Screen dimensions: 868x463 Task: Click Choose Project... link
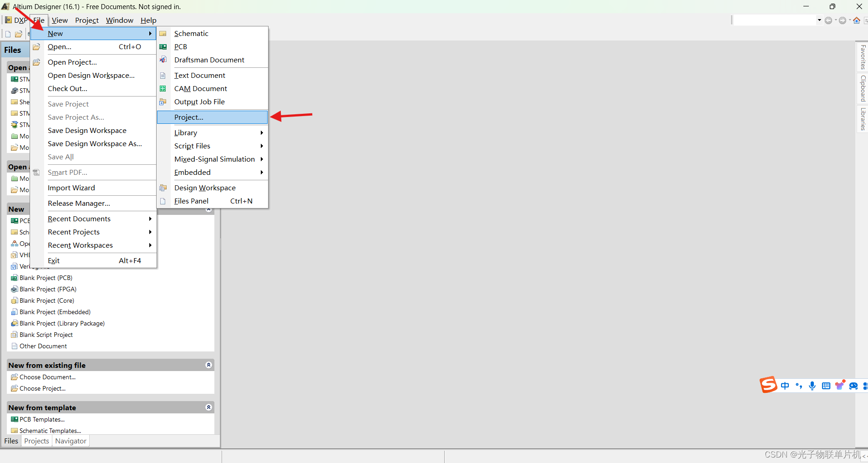(43, 389)
